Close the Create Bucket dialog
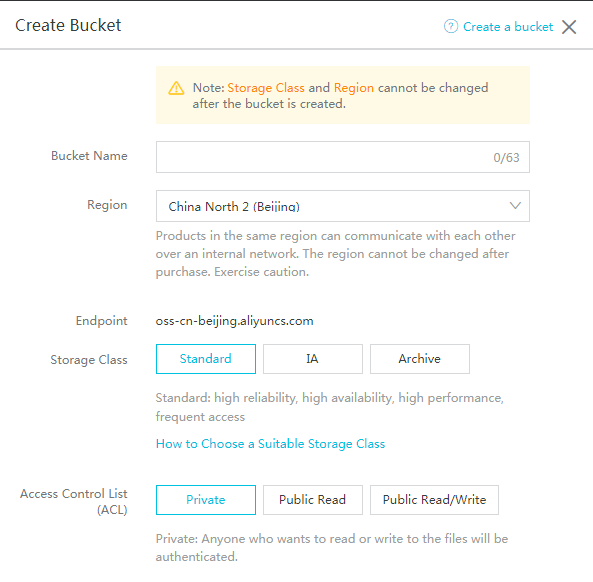This screenshot has height=582, width=593. coord(569,27)
